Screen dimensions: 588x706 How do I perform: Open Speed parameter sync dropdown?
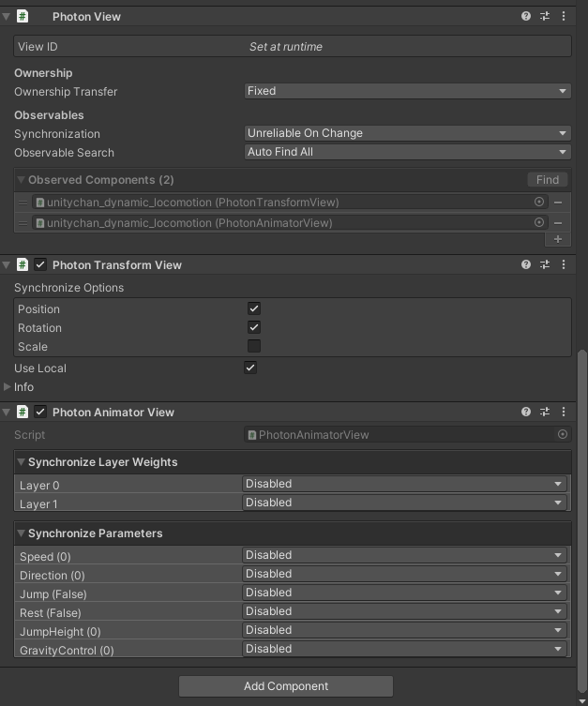point(404,555)
